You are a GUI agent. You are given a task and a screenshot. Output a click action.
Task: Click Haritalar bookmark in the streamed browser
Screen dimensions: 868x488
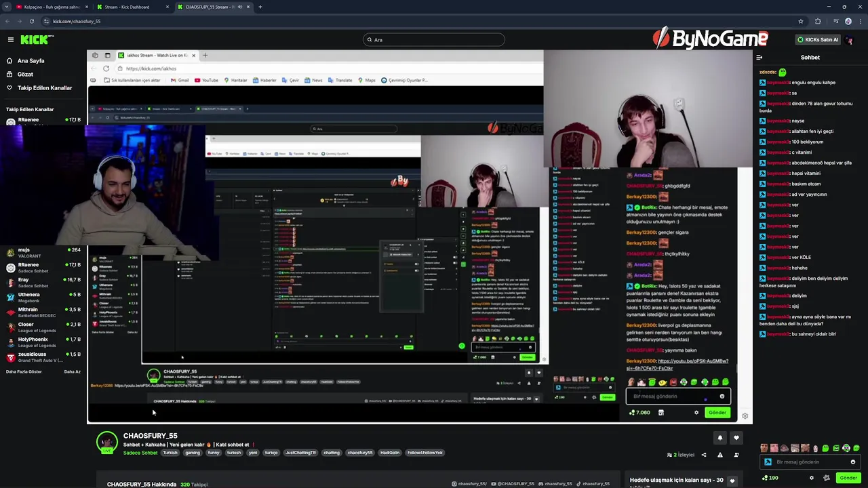point(236,80)
